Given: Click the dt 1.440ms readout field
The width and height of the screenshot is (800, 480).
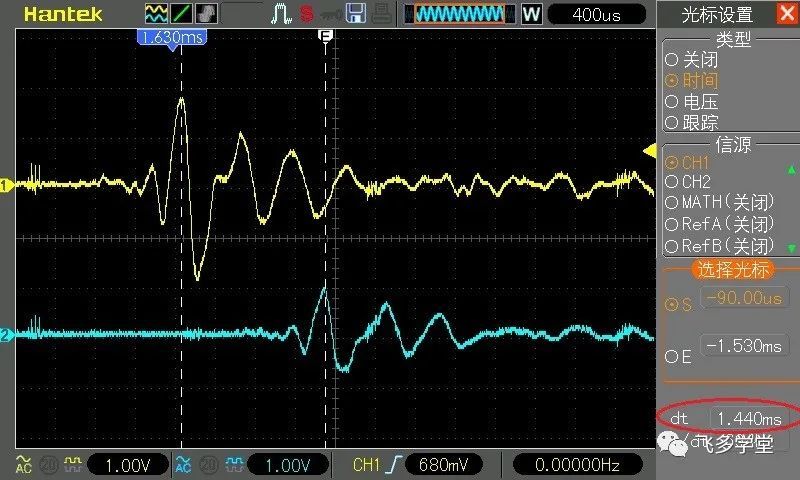Looking at the screenshot, I should pyautogui.click(x=749, y=418).
